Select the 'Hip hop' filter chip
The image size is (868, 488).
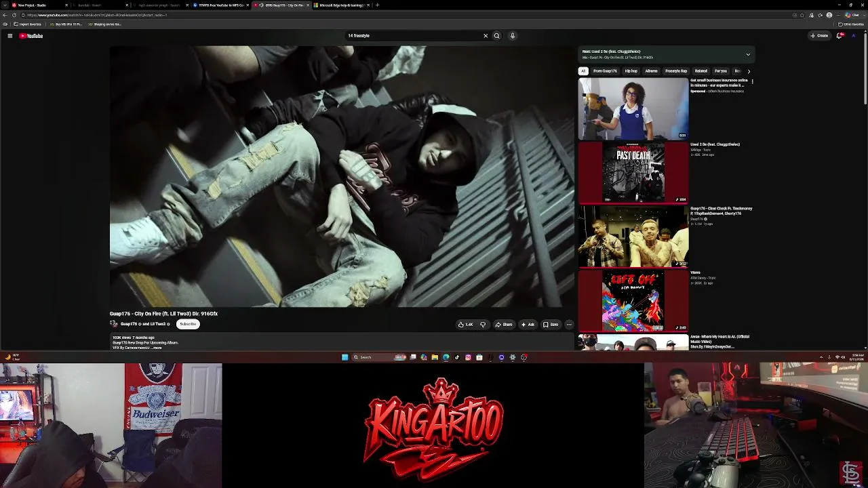pos(631,71)
